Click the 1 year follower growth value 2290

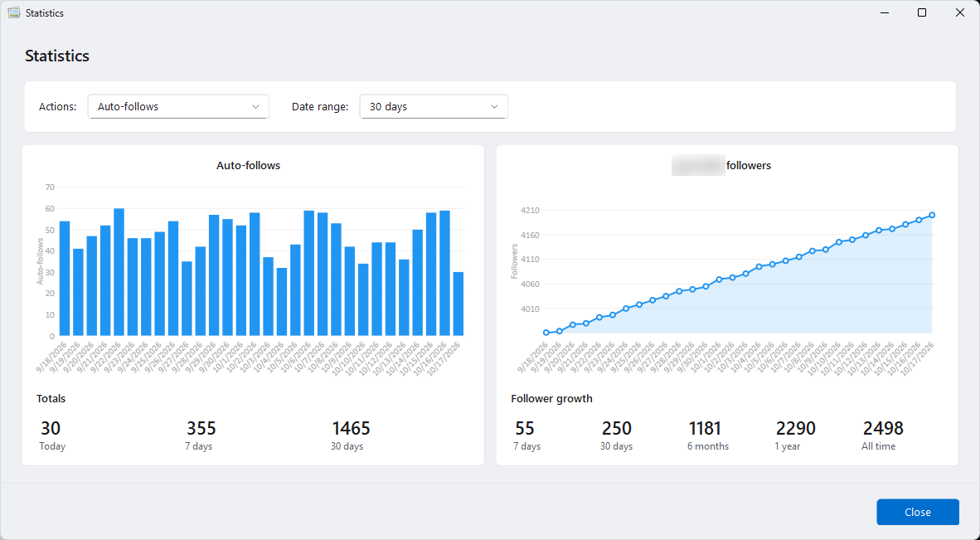tap(796, 428)
